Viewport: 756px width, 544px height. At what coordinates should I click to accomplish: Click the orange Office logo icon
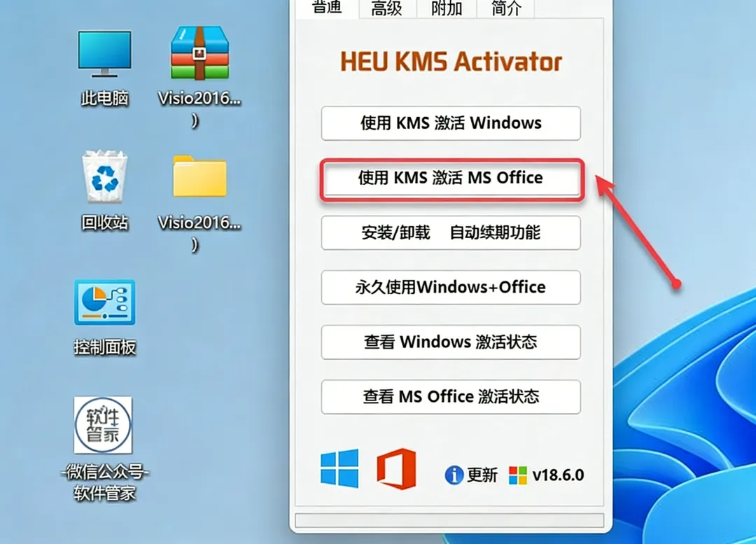(396, 469)
